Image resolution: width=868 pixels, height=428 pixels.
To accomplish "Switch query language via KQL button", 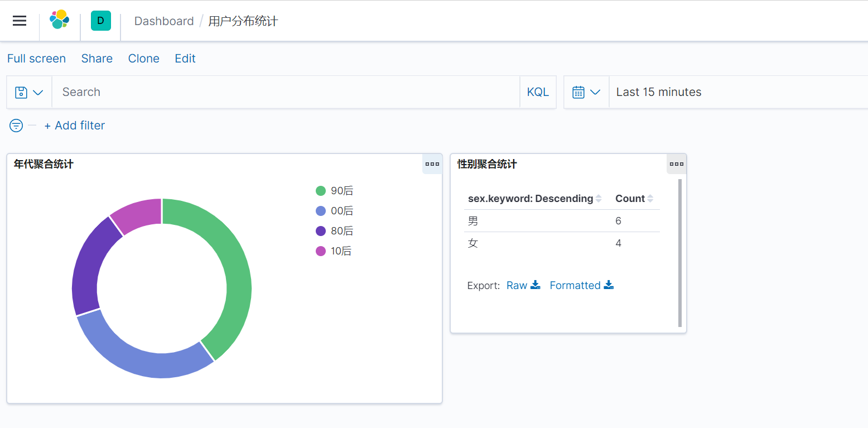I will pos(538,92).
